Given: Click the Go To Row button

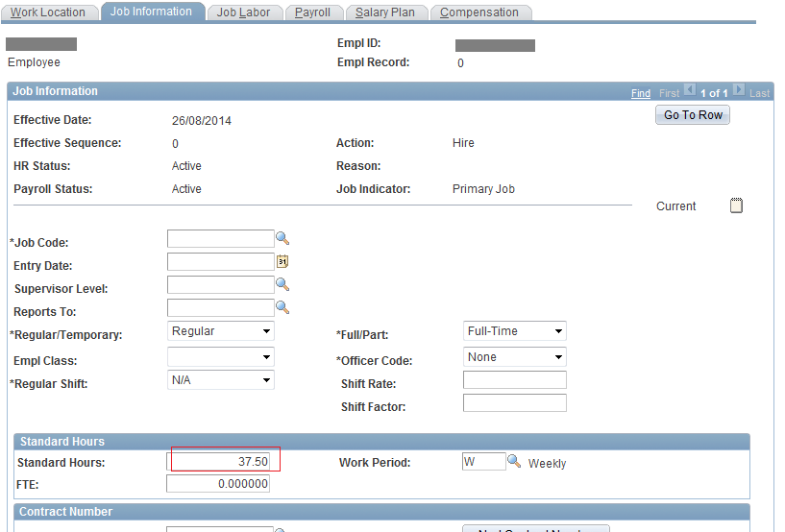Looking at the screenshot, I should (693, 115).
